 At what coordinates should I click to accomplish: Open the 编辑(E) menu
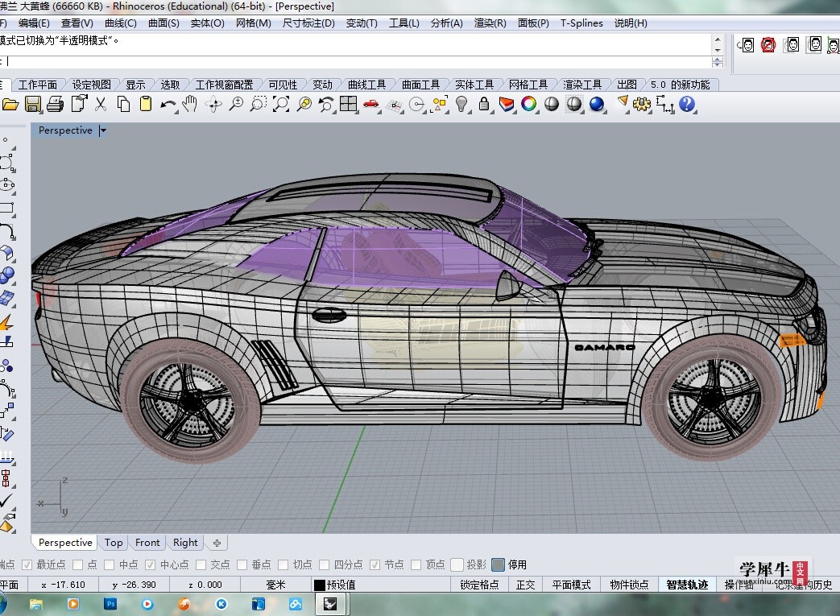click(34, 23)
